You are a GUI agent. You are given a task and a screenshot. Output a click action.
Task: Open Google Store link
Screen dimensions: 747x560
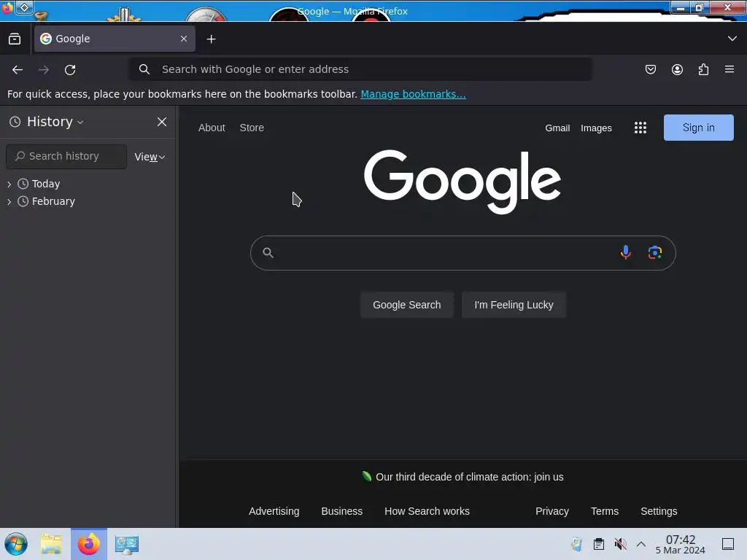coord(252,128)
